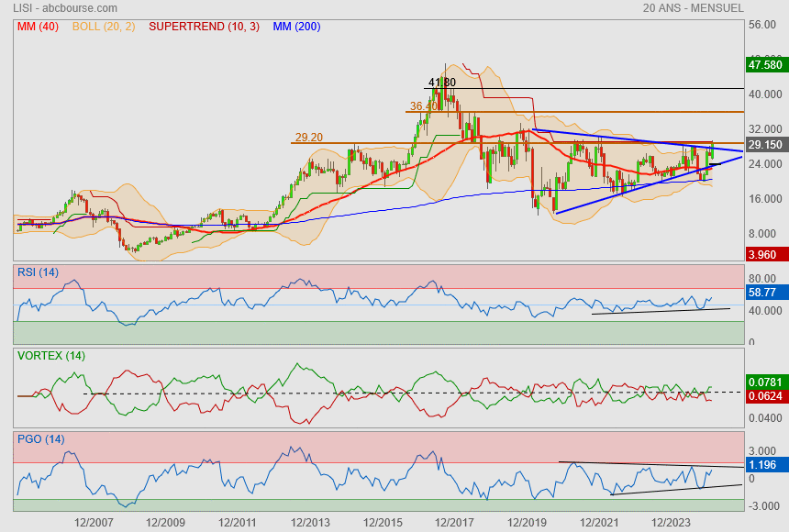The image size is (789, 532).
Task: Click the 24.000 price axis label
Action: click(765, 163)
